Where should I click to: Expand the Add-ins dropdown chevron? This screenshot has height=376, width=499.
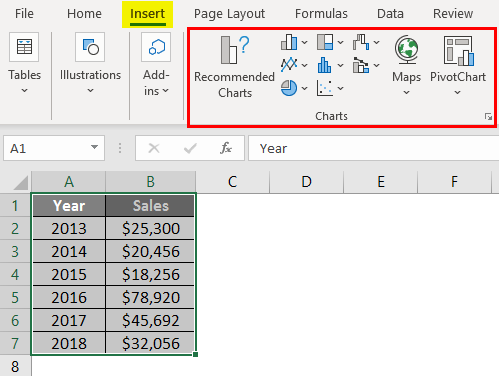pyautogui.click(x=166, y=90)
